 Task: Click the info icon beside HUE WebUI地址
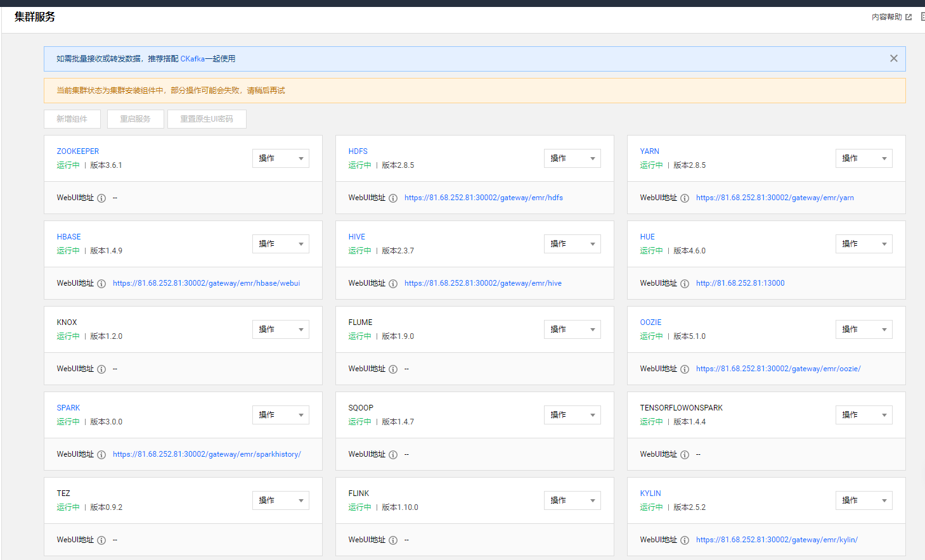[x=685, y=284]
